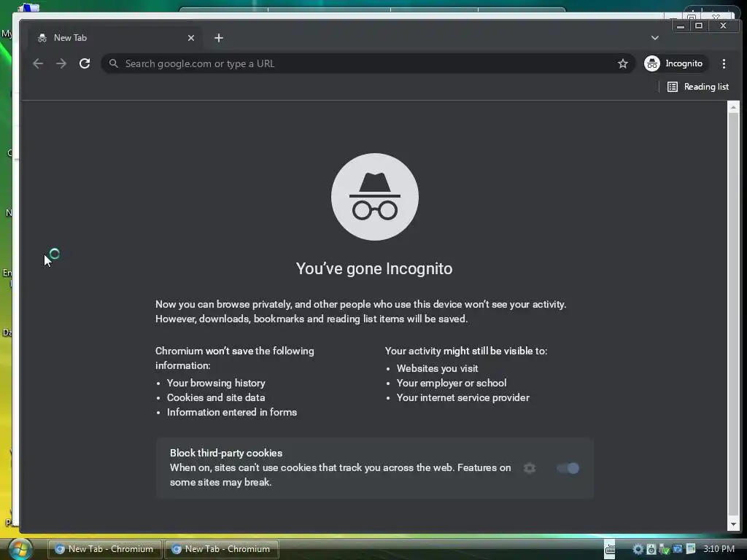The width and height of the screenshot is (747, 560).
Task: Click the safely remove hardware tray icon
Action: coord(664,549)
